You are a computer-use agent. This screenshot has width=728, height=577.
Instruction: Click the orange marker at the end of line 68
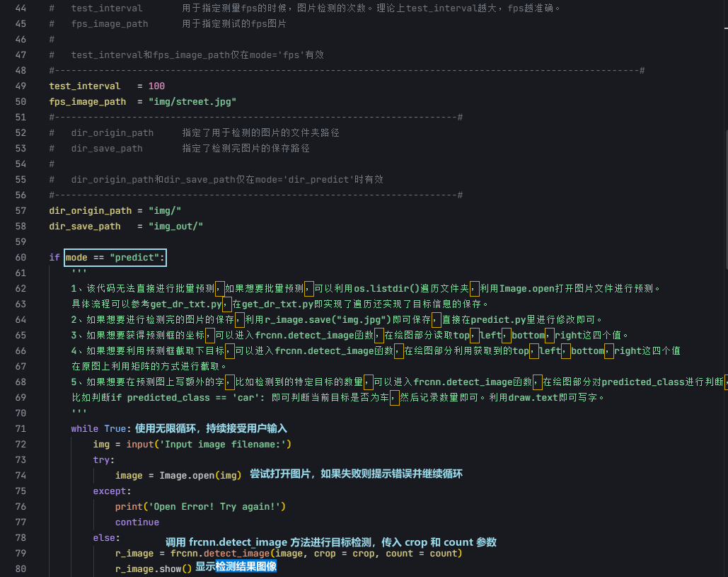(724, 382)
